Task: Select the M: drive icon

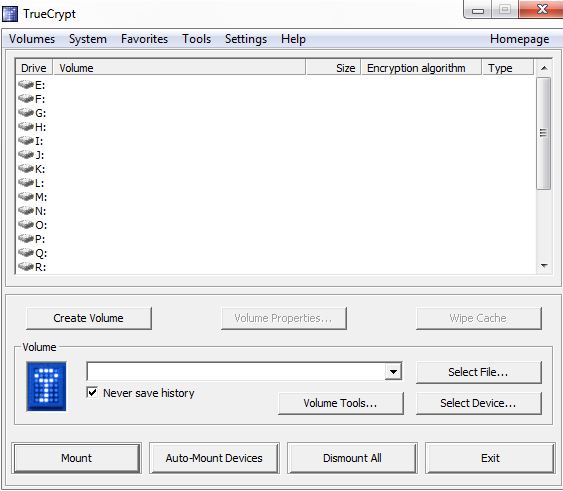Action: click(x=26, y=196)
